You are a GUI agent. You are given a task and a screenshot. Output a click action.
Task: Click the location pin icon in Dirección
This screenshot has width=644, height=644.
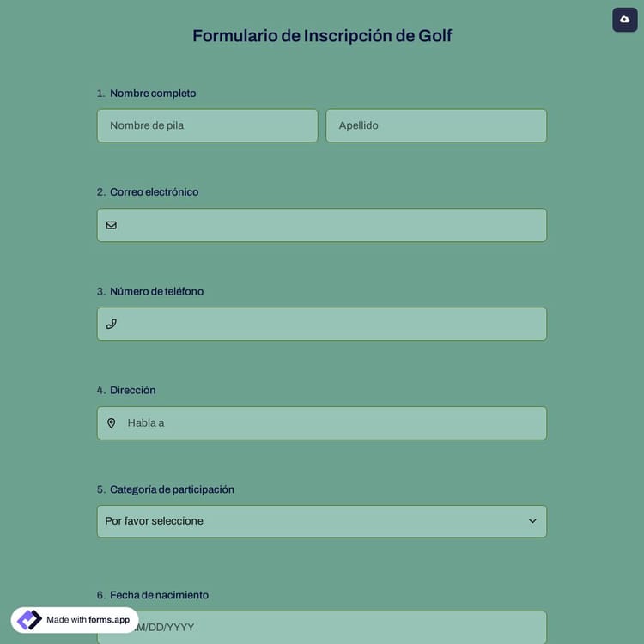[111, 423]
